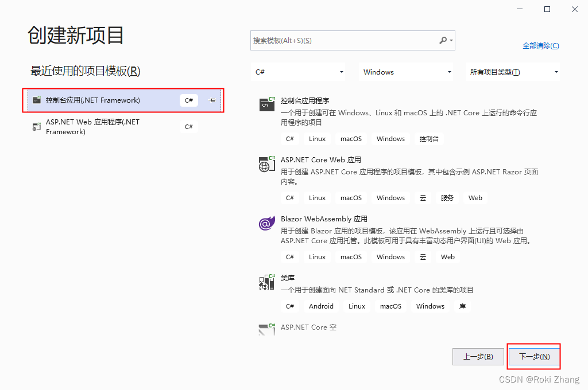588x390 pixels.
Task: Open the search options dropdown arrow
Action: (451, 41)
